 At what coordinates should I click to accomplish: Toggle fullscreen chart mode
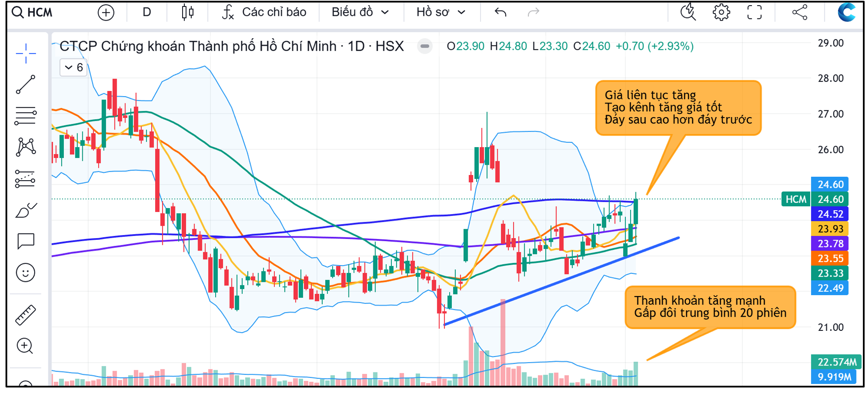pyautogui.click(x=754, y=12)
